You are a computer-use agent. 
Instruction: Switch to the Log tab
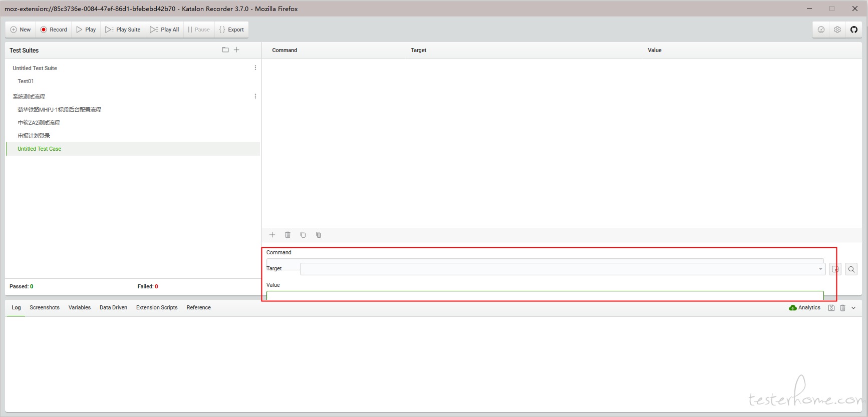(x=17, y=307)
